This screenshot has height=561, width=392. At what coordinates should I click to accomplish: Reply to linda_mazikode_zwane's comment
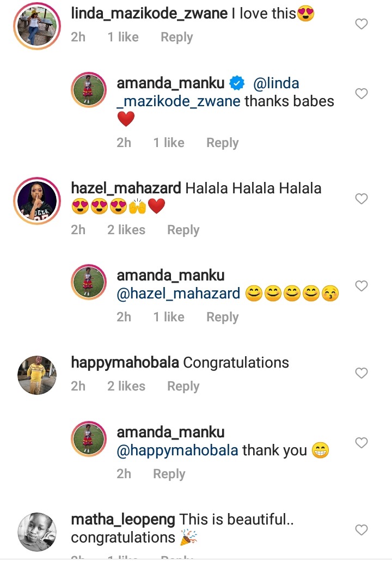tap(177, 37)
